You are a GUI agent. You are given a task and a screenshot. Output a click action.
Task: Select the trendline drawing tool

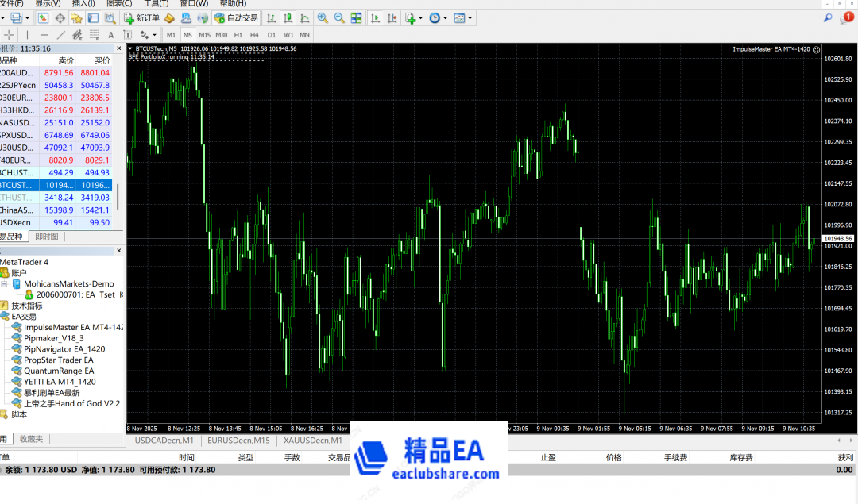coord(61,35)
